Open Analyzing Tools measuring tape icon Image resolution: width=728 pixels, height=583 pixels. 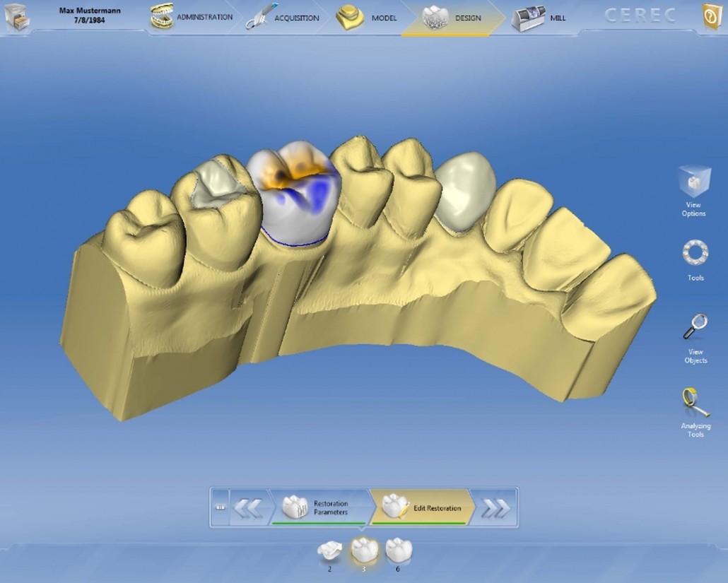point(694,403)
